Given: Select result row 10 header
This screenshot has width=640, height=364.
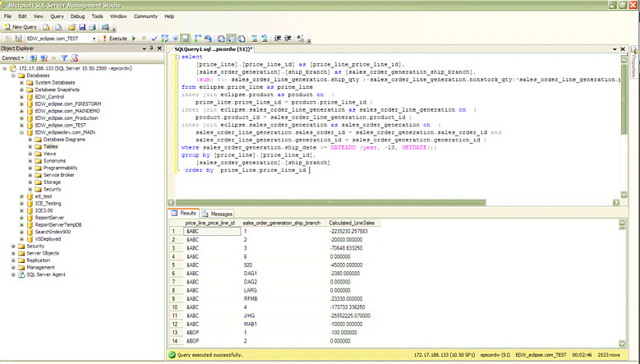Looking at the screenshot, I should tap(176, 307).
